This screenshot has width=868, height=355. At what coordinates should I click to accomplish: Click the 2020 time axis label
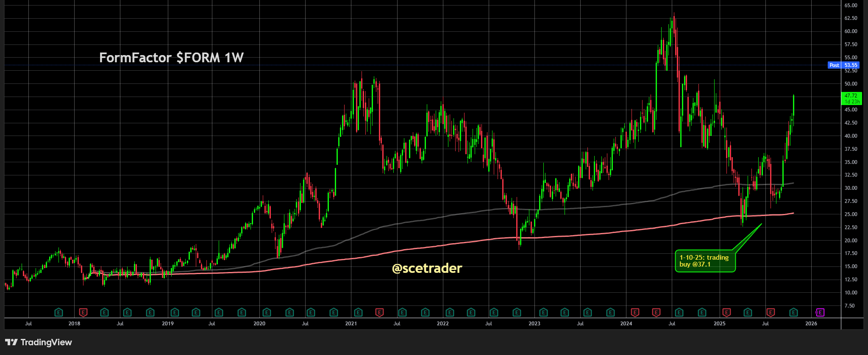[x=259, y=324]
